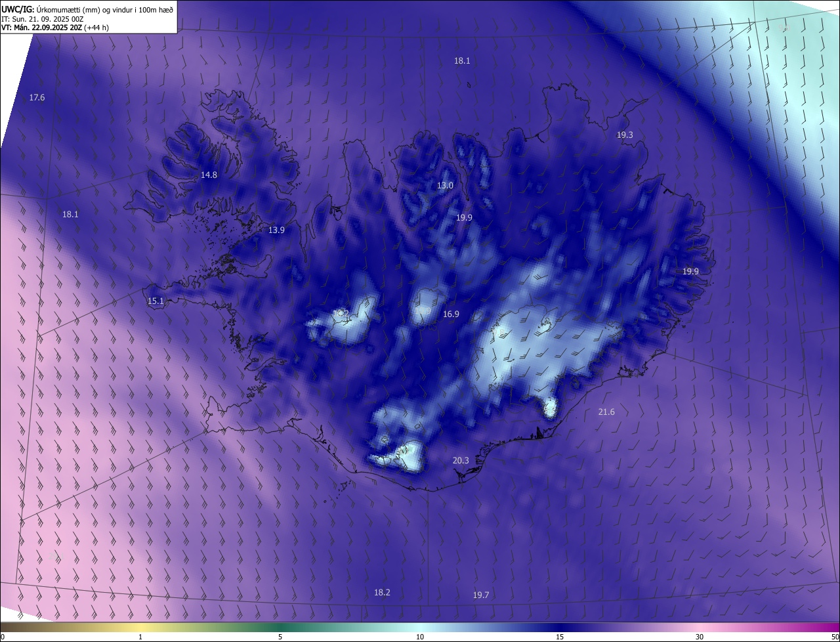
Task: Click the '15' tick on the color scale
Action: (560, 637)
